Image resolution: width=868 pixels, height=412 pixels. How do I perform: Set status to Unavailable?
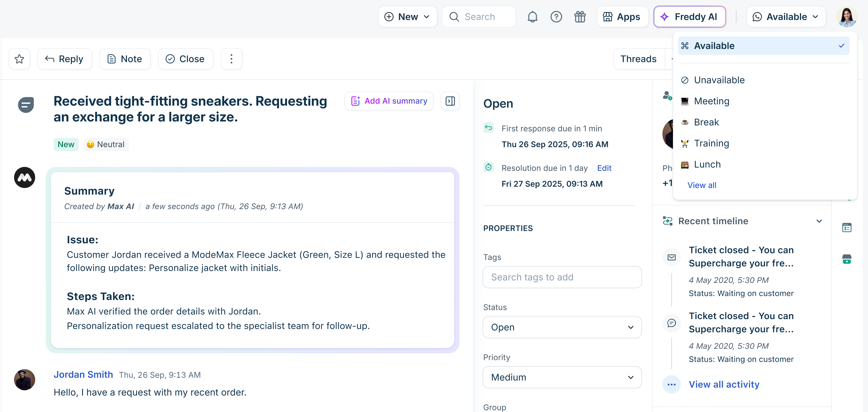(719, 80)
